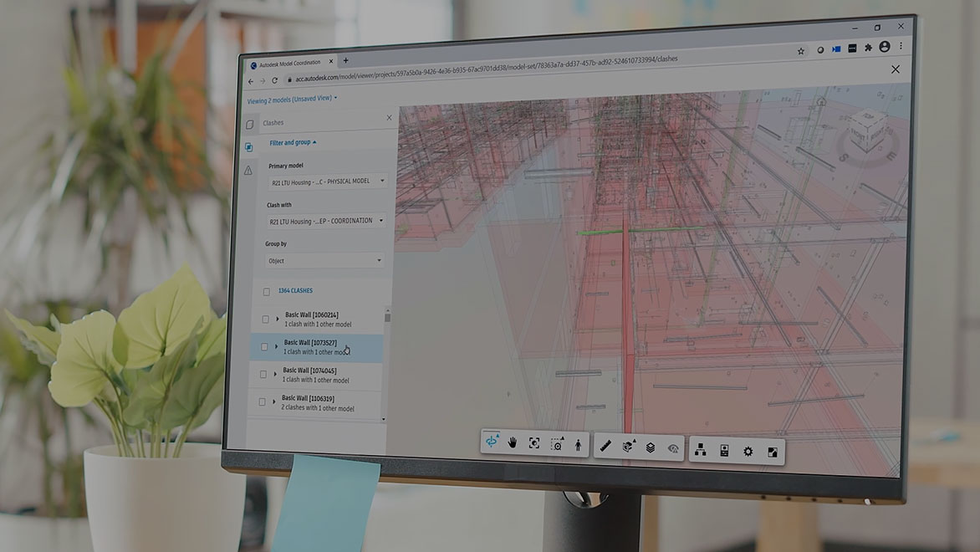Viewport: 980px width, 552px height.
Task: Close the Autodesk Model Coordination browser tab
Action: [x=331, y=61]
